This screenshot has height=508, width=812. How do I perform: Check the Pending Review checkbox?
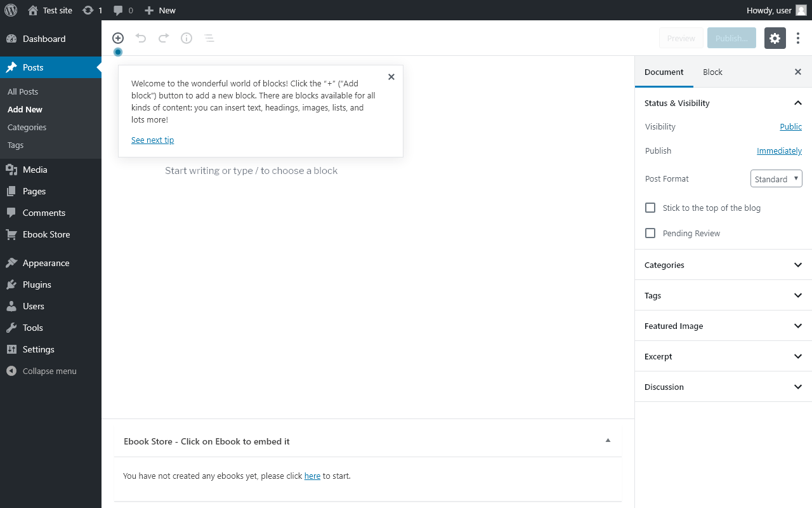pyautogui.click(x=650, y=233)
